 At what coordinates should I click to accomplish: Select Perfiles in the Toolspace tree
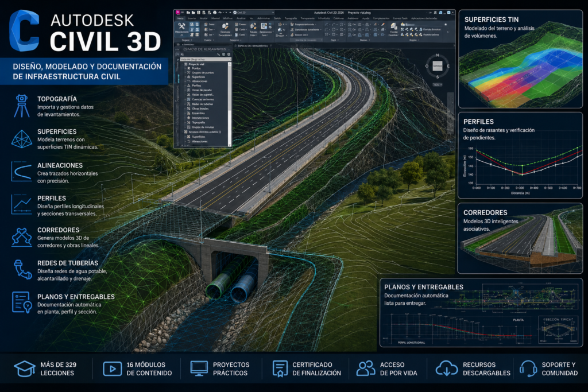(196, 86)
